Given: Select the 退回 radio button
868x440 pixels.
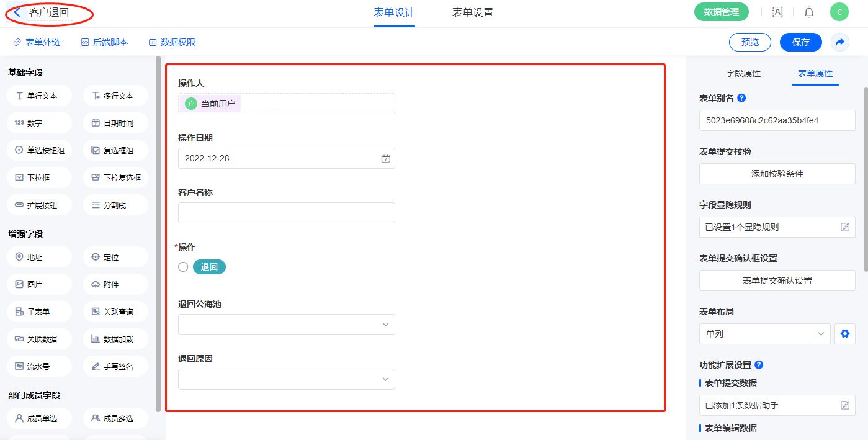Looking at the screenshot, I should 183,267.
